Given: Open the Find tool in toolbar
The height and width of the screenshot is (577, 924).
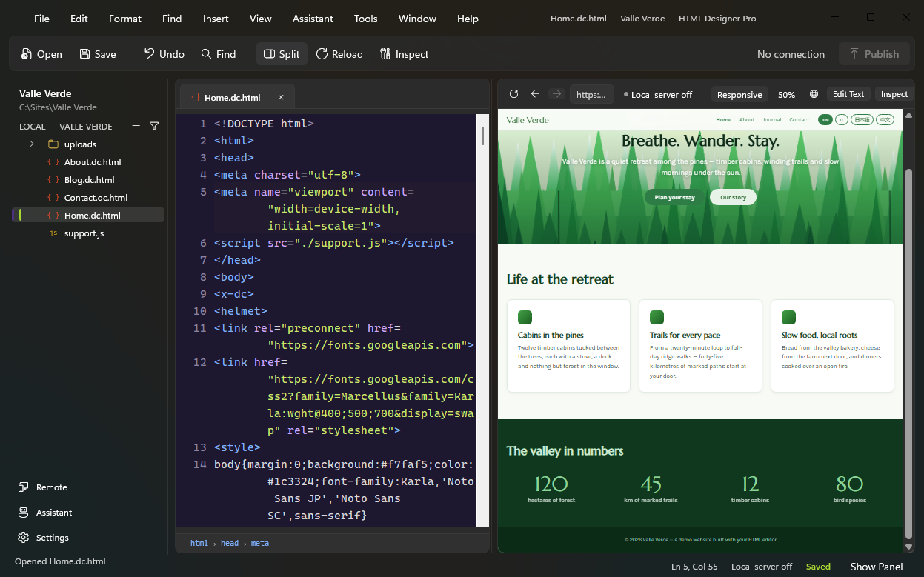Looking at the screenshot, I should (219, 54).
